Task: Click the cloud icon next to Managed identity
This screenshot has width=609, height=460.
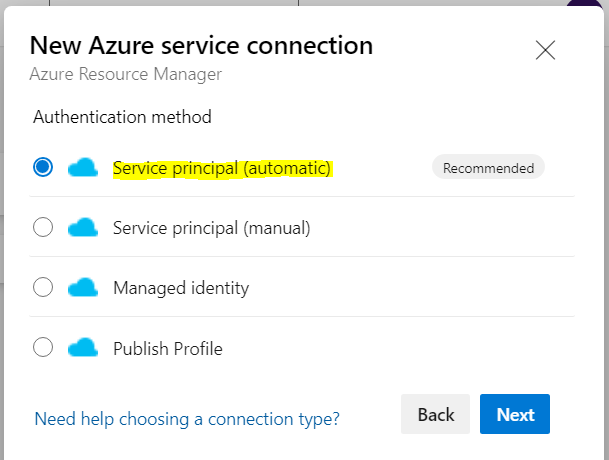Action: tap(83, 288)
